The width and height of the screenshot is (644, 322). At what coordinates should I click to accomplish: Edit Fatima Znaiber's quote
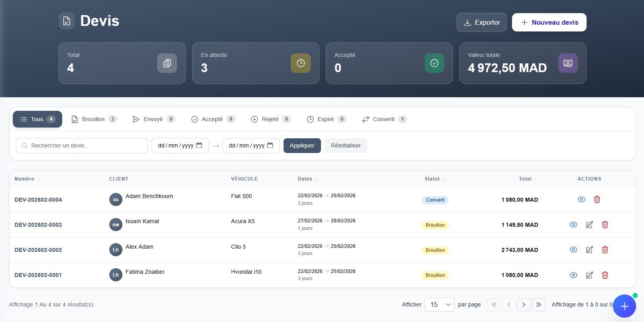589,275
